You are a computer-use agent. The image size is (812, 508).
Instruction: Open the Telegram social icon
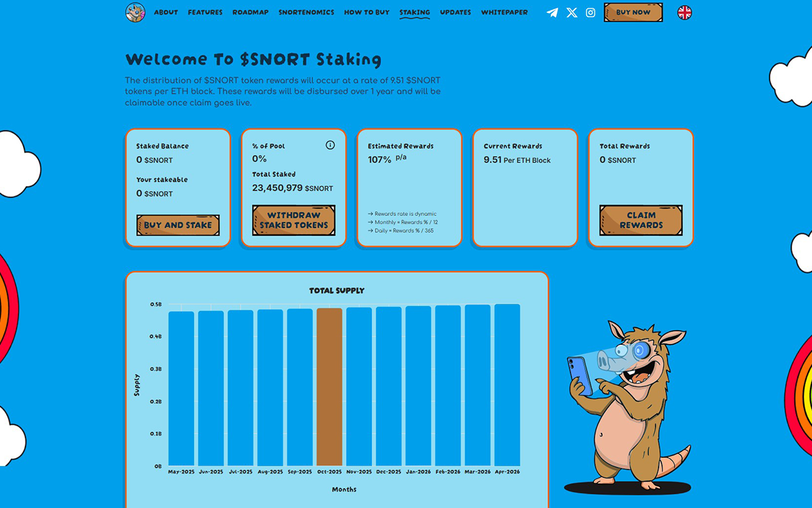(552, 12)
